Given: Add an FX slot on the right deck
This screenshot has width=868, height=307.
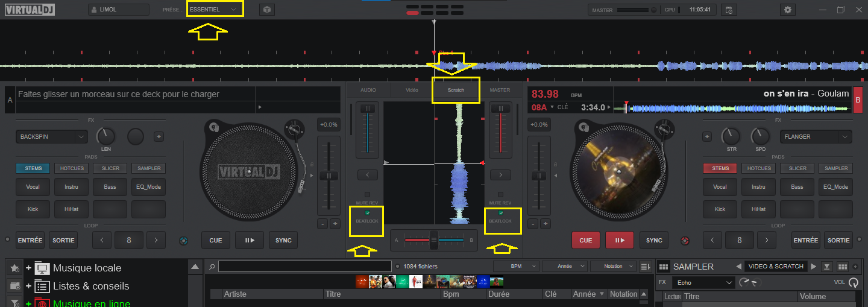Looking at the screenshot, I should (708, 137).
